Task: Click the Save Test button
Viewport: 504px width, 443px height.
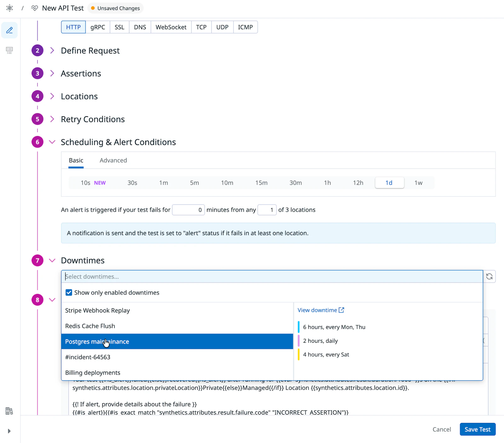Action: click(x=477, y=429)
